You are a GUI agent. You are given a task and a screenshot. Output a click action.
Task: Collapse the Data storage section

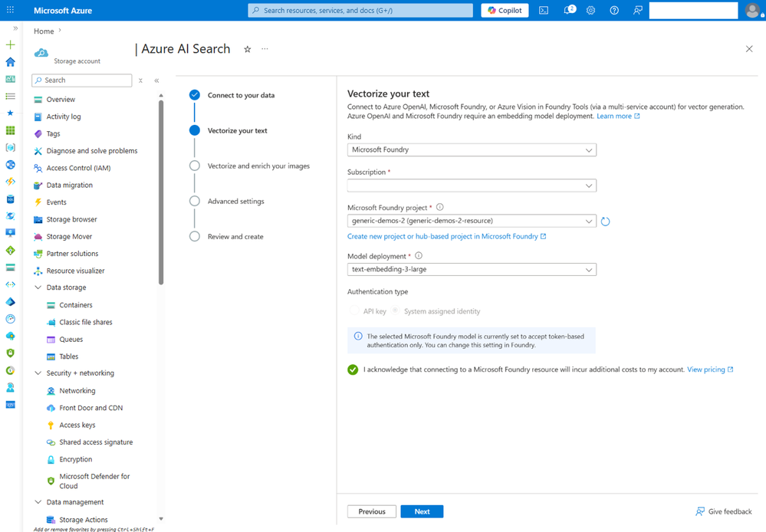point(38,287)
